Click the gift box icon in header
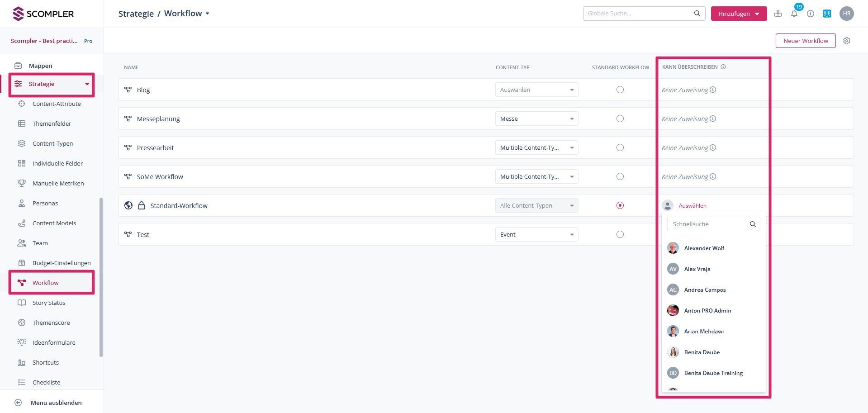The height and width of the screenshot is (413, 868). point(778,14)
